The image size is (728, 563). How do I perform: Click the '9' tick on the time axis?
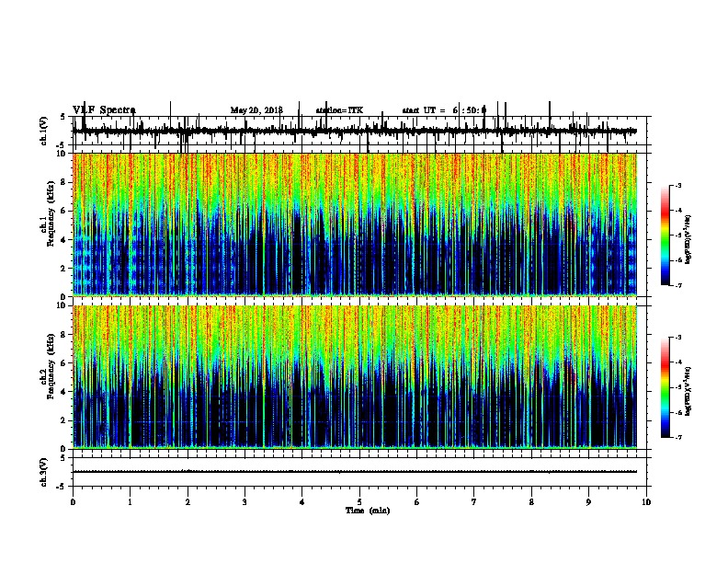588,502
